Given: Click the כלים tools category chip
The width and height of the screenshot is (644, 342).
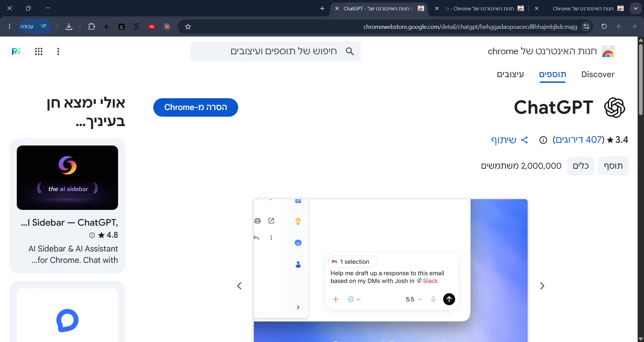Looking at the screenshot, I should [x=581, y=166].
